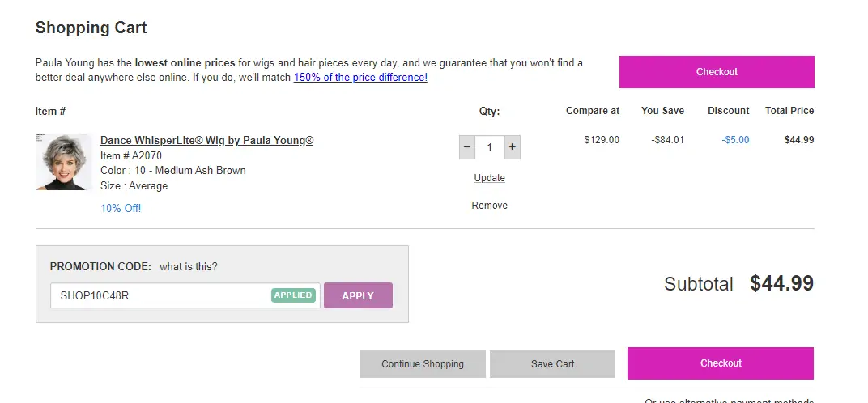Open the 150% of the price difference link
This screenshot has width=868, height=403.
(x=360, y=78)
